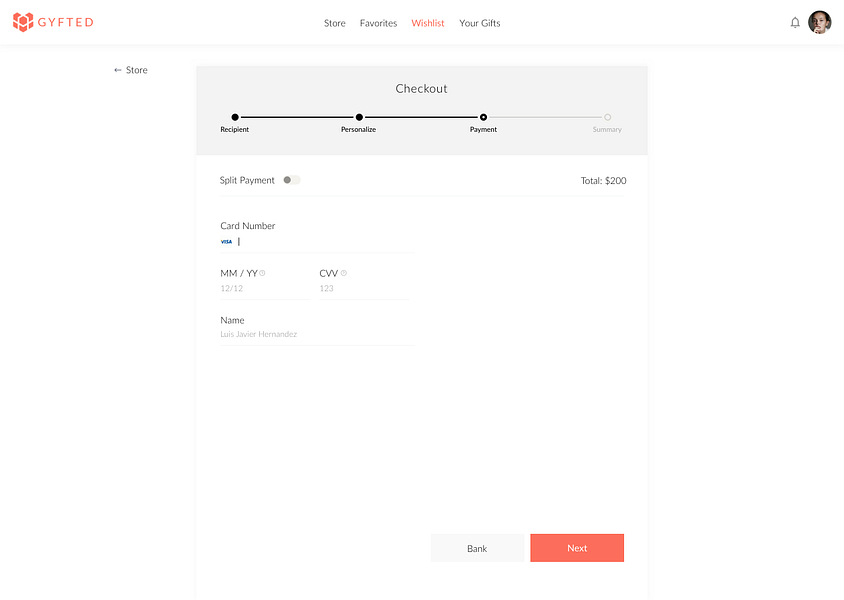844x600 pixels.
Task: Focus the CVV input field
Action: [364, 288]
